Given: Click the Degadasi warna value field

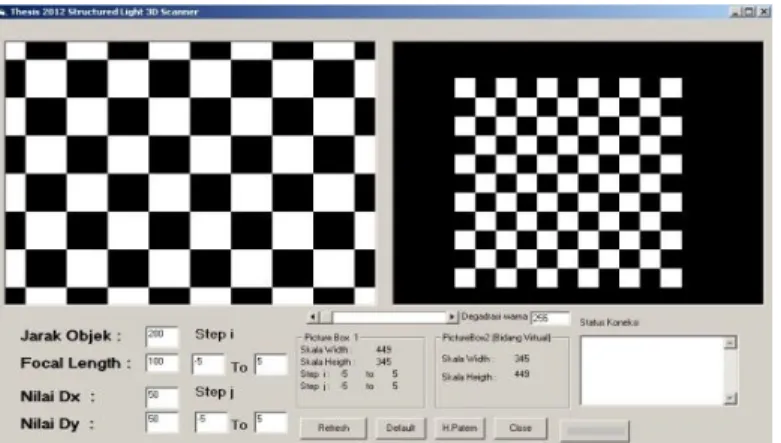Looking at the screenshot, I should pyautogui.click(x=550, y=318).
